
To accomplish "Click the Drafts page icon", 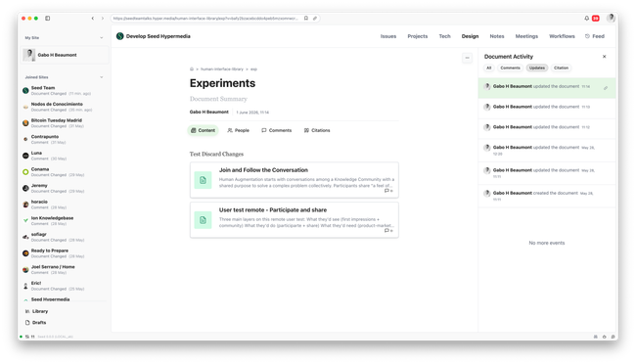I will point(27,323).
